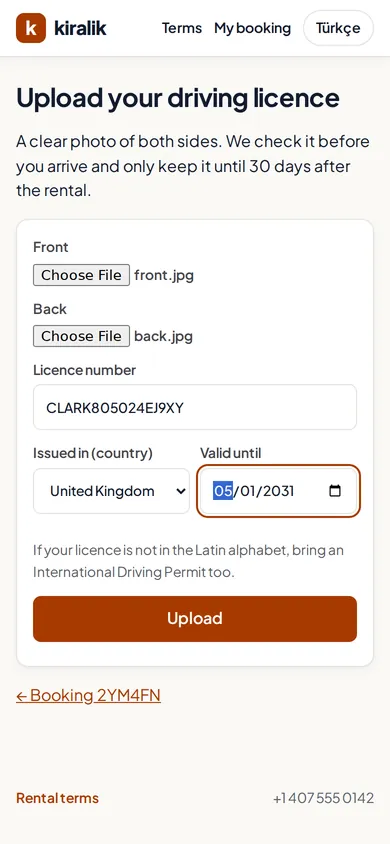Choose File for the Back photo

click(81, 336)
